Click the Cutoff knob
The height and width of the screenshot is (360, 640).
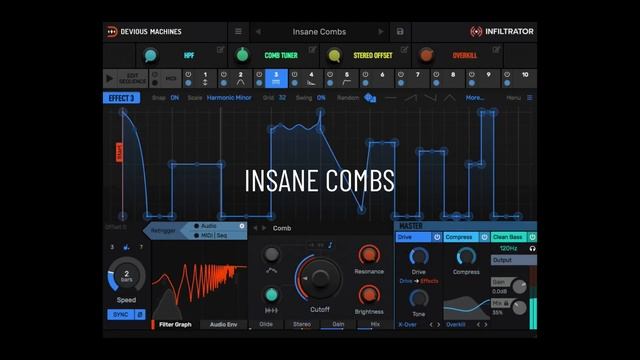[x=319, y=278]
